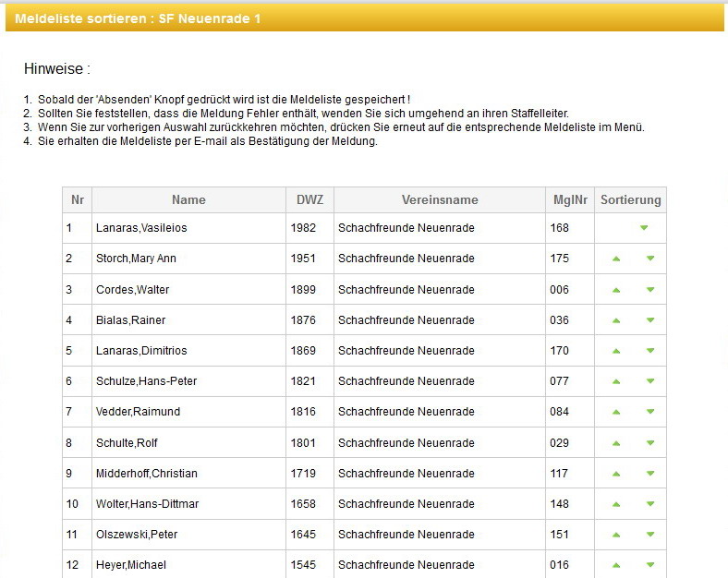The width and height of the screenshot is (728, 578).
Task: Click up arrow for Cordes,Walter
Action: 616,290
